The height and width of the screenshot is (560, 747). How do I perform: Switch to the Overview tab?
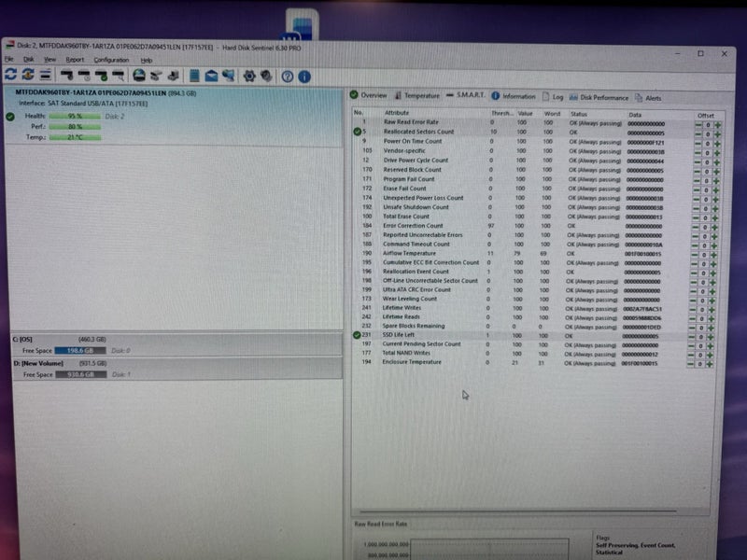(368, 95)
